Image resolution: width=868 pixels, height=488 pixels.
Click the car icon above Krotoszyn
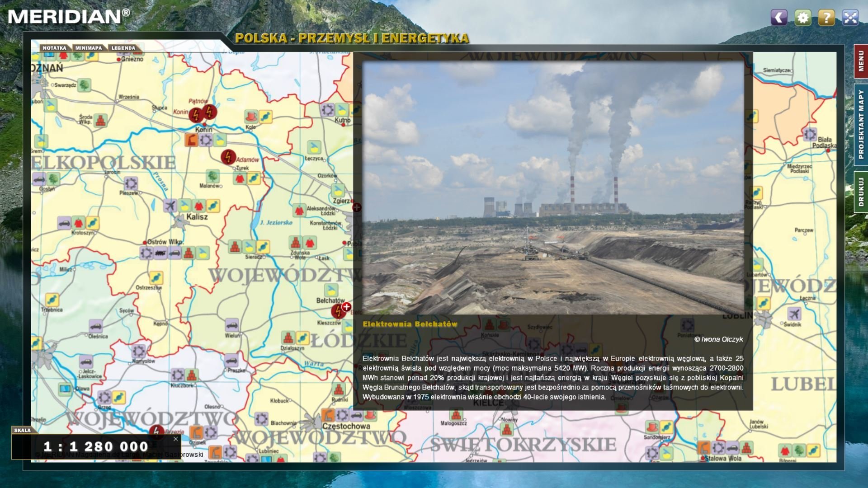click(x=64, y=223)
